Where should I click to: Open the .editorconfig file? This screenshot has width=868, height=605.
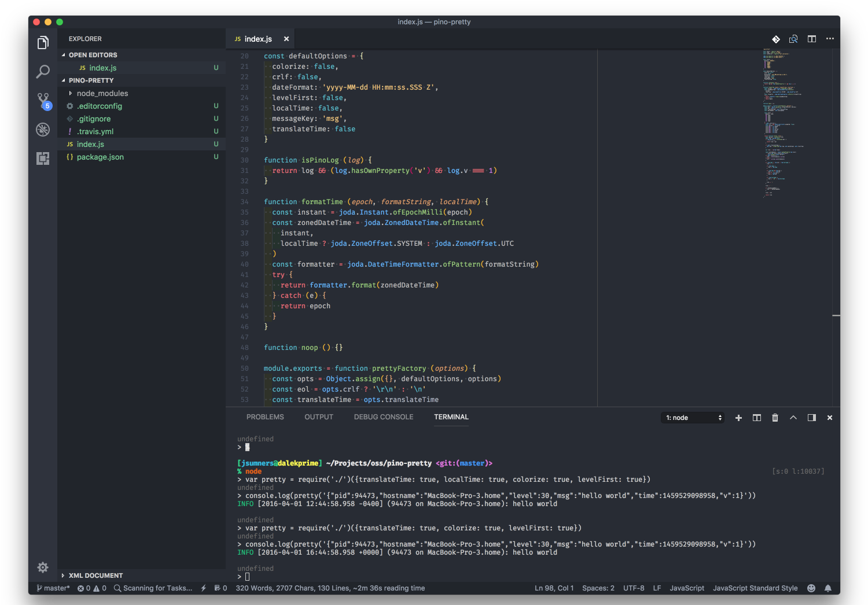tap(142, 106)
